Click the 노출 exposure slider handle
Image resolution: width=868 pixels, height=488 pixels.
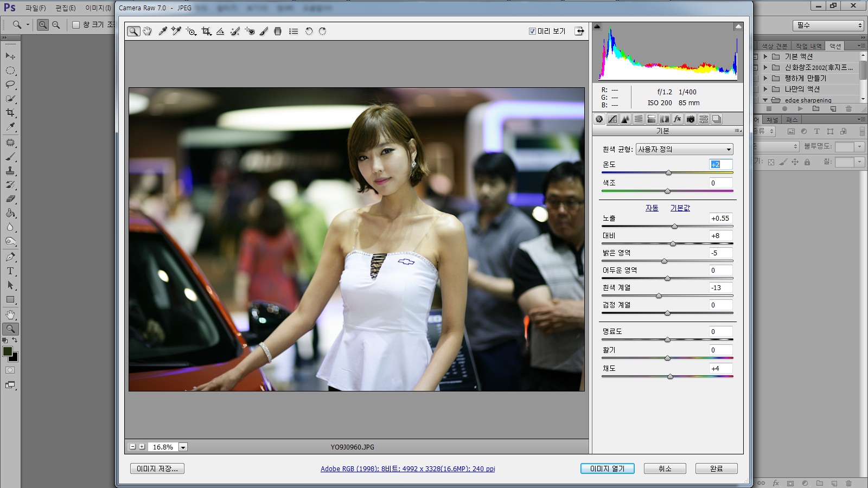click(675, 226)
